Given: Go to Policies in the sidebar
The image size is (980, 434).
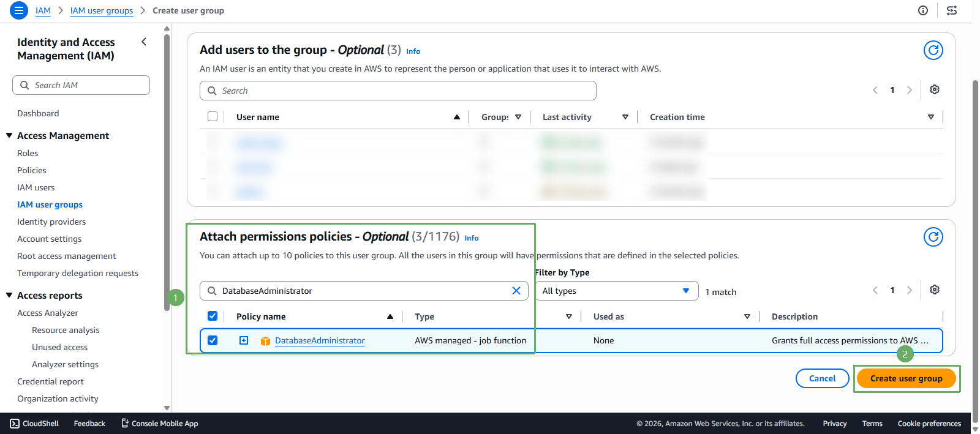Looking at the screenshot, I should (32, 170).
